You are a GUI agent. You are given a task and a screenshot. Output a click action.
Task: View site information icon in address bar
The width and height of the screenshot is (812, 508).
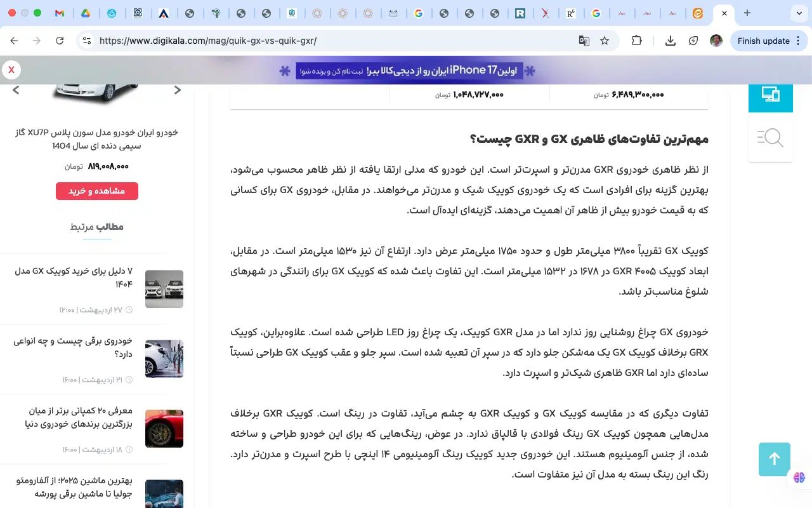[87, 41]
